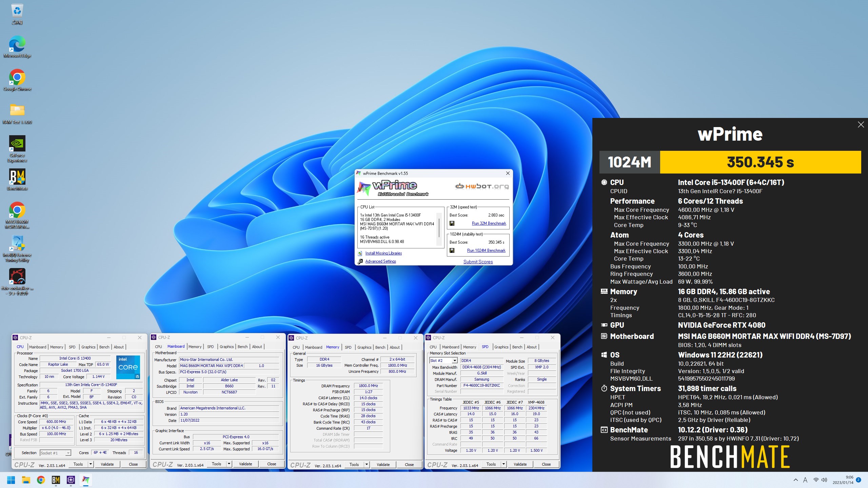Click Part Number F4-4600C19-8GTZKKC field
Viewport: 868px width, 488px height.
[x=481, y=385]
